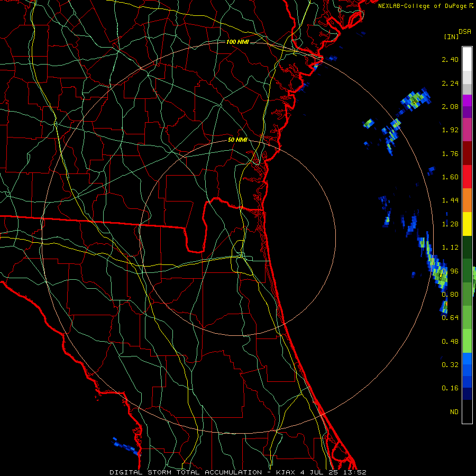Select the dark purple swatch in color scale
476x476 pixels.
click(467, 112)
